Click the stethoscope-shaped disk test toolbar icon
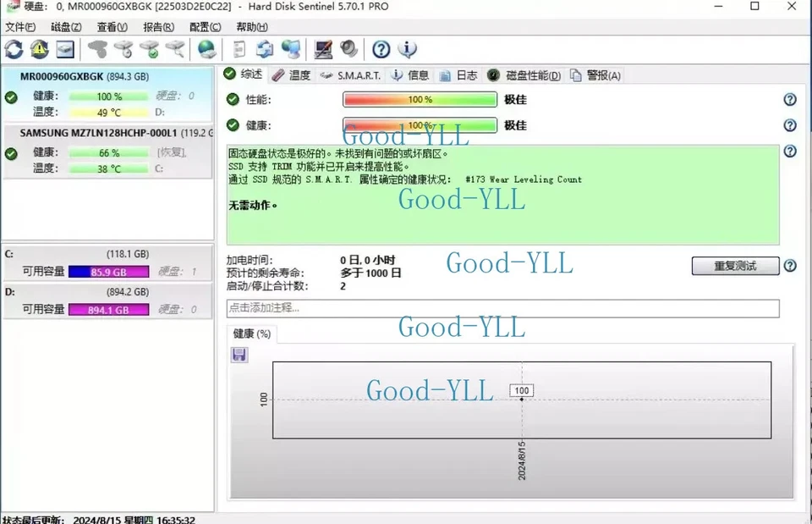This screenshot has width=812, height=524. coord(97,49)
